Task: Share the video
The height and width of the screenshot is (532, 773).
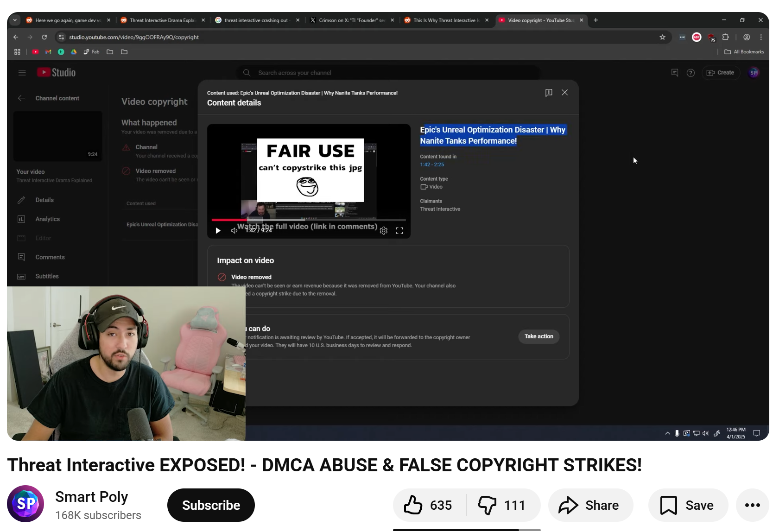Action: 590,505
